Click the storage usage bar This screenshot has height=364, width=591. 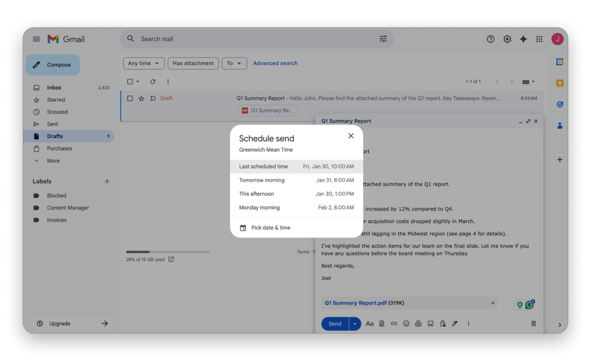pyautogui.click(x=168, y=252)
